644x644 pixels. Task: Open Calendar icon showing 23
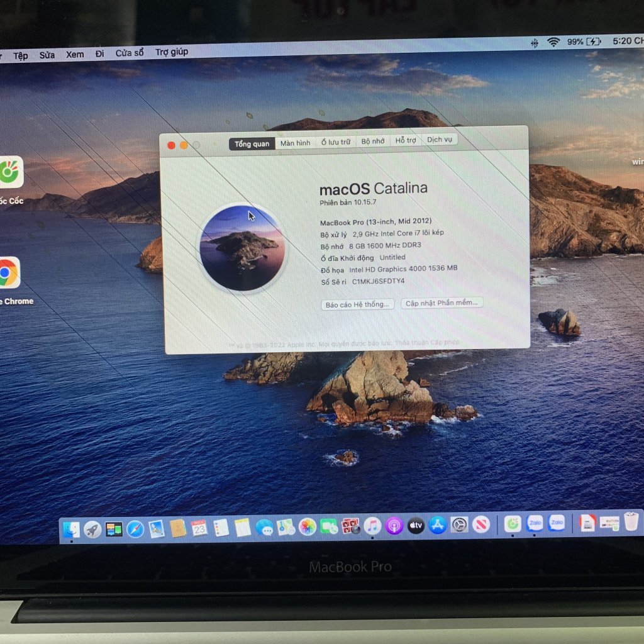point(199,528)
